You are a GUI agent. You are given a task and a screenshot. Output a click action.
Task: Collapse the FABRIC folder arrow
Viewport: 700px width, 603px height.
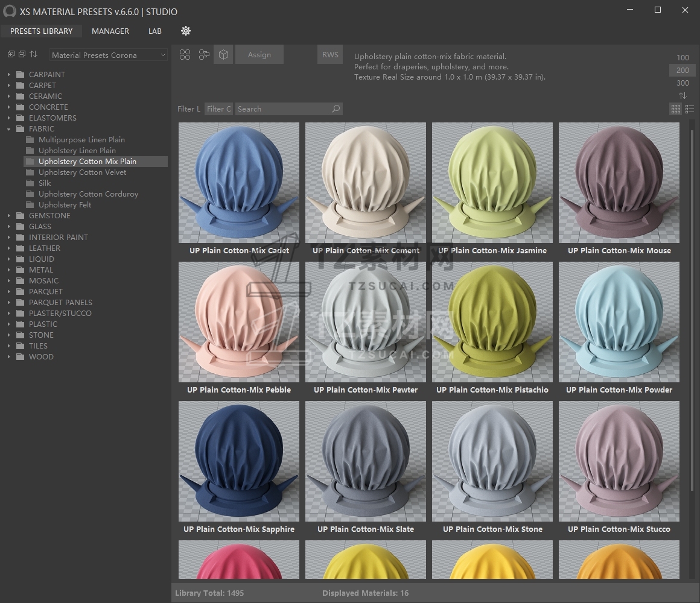point(8,129)
